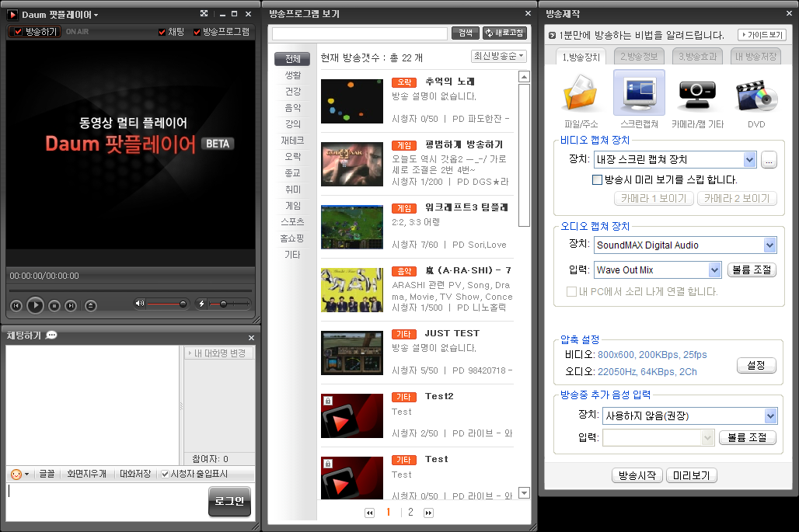
Task: Toggle the 방송하기 checkbox
Action: (19, 32)
